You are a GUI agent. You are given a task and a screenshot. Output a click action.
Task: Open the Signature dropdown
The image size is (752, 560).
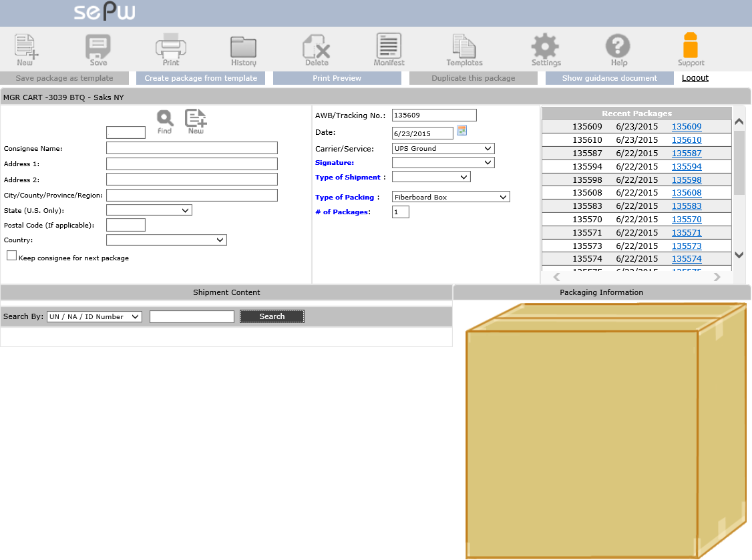click(x=443, y=163)
